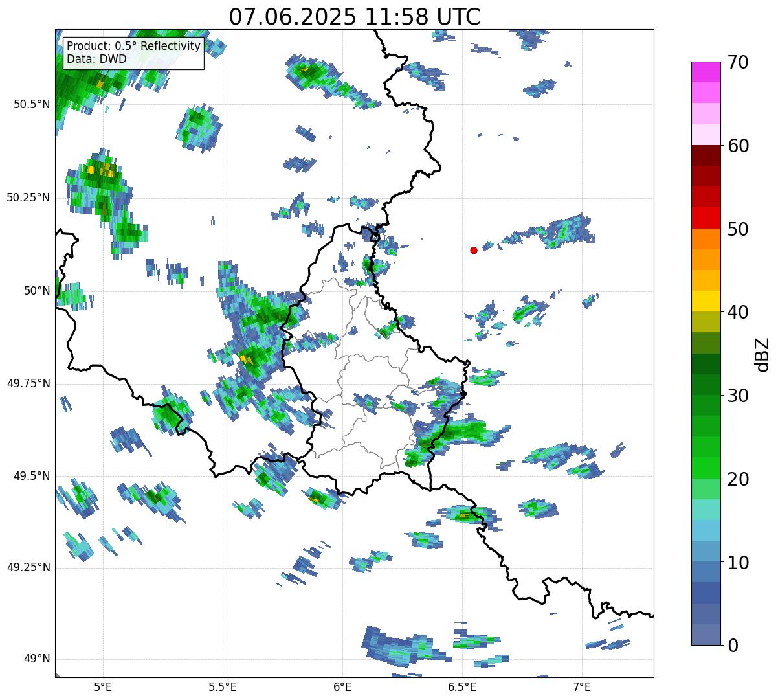Screen dimensions: 778x700
Task: Click the 50.5°N latitude label
Action: (x=31, y=104)
